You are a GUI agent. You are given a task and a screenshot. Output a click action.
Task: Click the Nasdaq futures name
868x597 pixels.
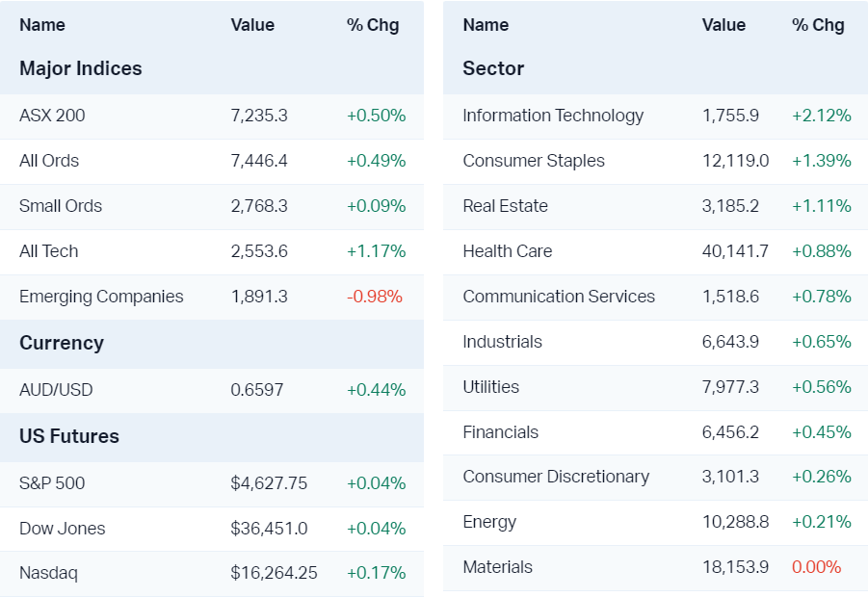(x=48, y=573)
